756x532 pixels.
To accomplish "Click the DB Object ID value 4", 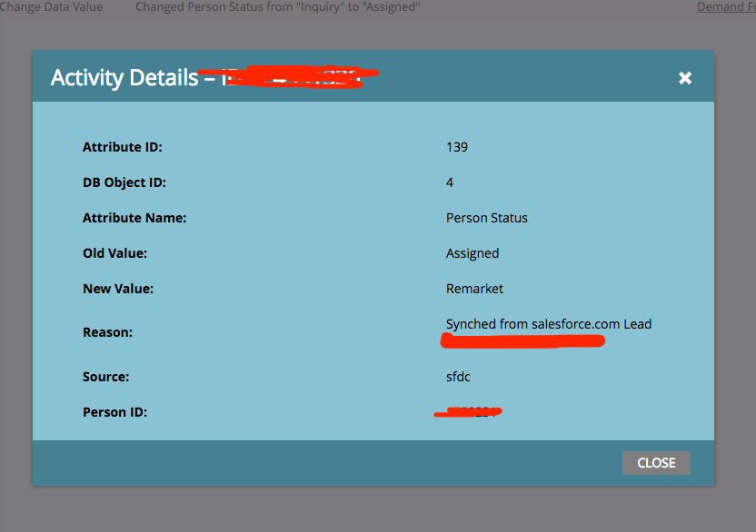I will [450, 182].
